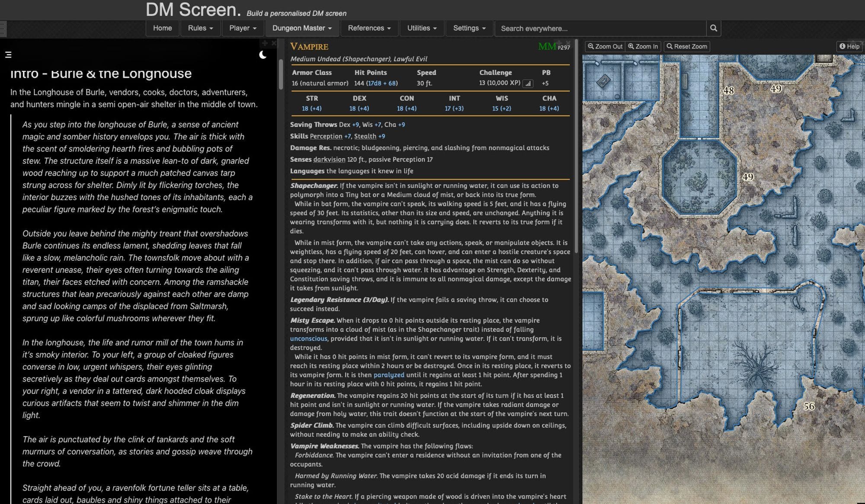The image size is (865, 504).
Task: Roll the 17d8 + 68 hit dice
Action: click(x=382, y=83)
